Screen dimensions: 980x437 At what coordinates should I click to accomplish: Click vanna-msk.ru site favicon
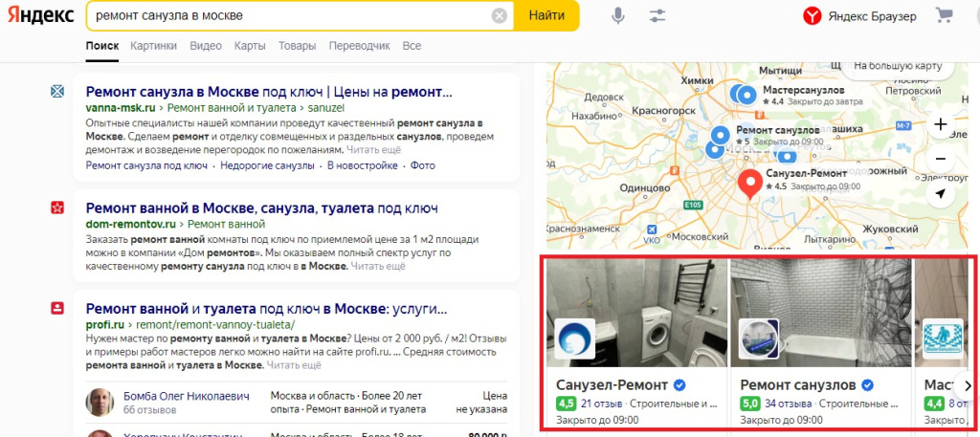pyautogui.click(x=57, y=92)
